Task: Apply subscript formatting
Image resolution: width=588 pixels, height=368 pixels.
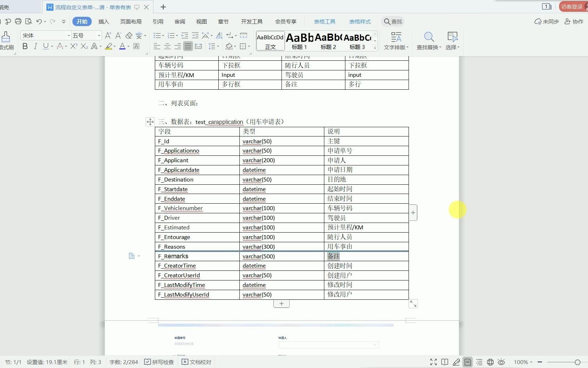Action: pyautogui.click(x=84, y=46)
